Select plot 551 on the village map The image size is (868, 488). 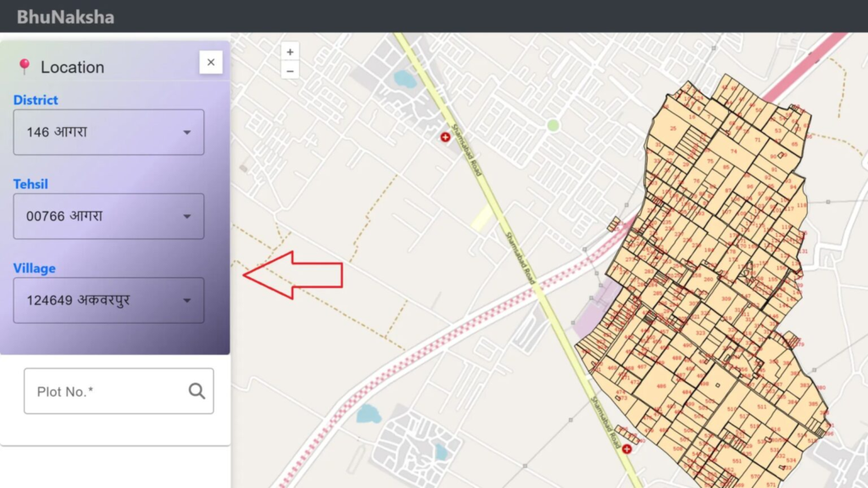pyautogui.click(x=737, y=460)
